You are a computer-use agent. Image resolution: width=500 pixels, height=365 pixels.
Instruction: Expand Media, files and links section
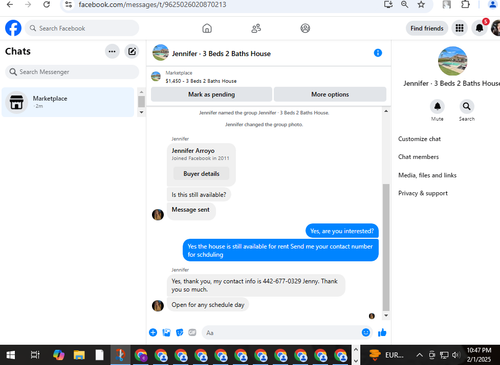[427, 175]
